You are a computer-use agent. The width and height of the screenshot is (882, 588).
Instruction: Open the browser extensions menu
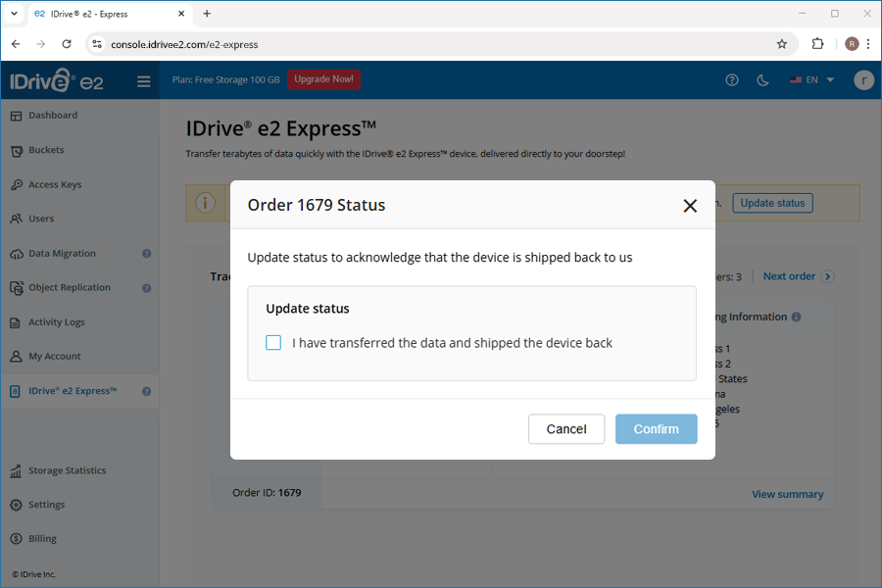(817, 44)
